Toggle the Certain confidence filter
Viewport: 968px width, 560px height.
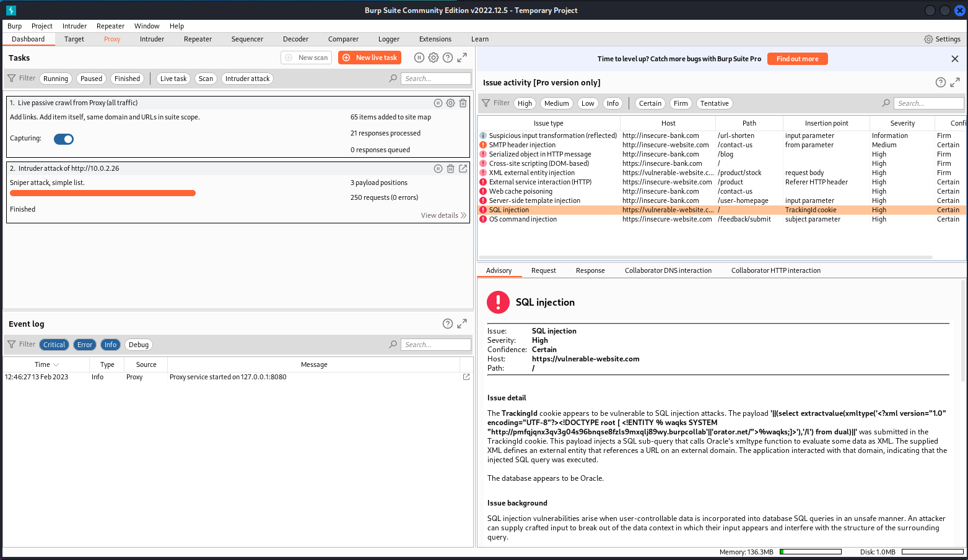pyautogui.click(x=650, y=103)
